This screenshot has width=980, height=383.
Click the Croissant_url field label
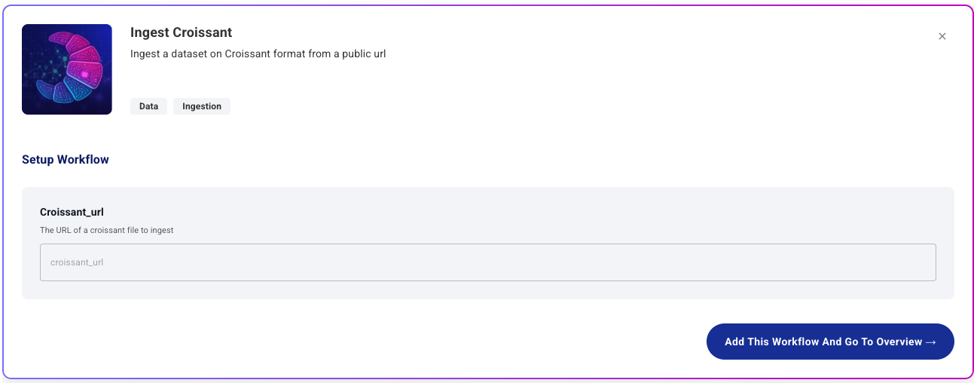point(72,212)
